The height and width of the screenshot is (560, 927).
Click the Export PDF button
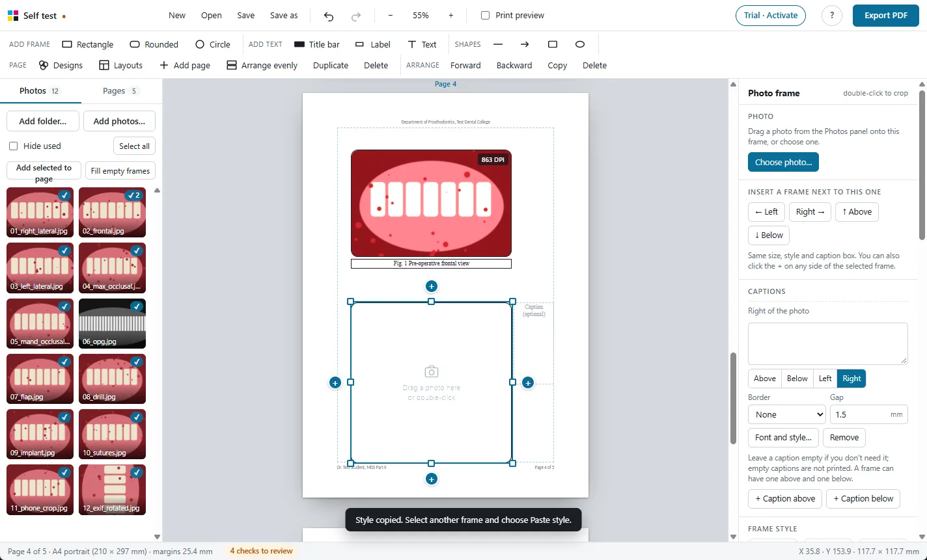pyautogui.click(x=886, y=16)
